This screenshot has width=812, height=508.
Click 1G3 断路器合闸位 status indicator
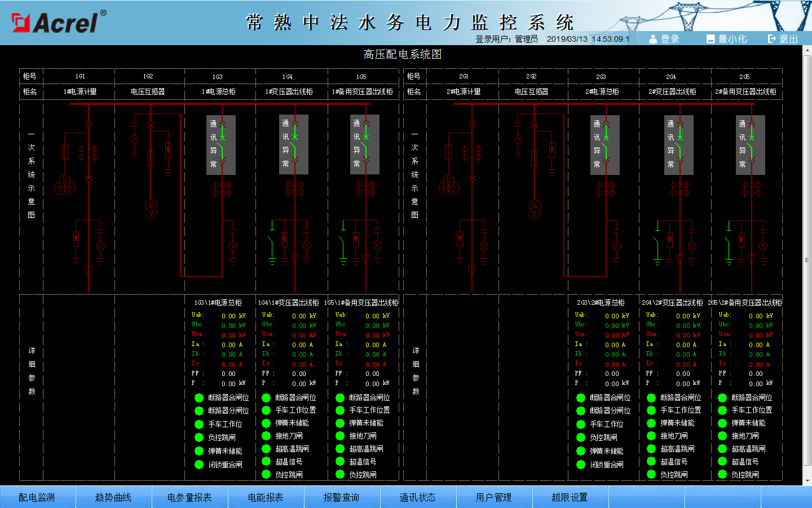click(199, 398)
